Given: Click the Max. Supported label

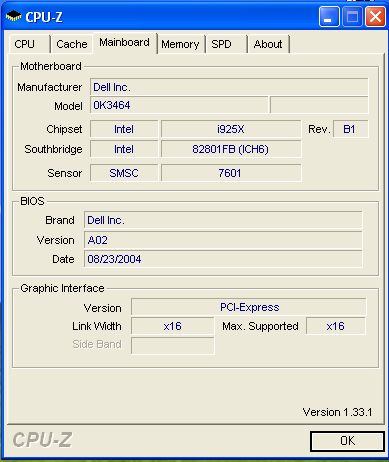Looking at the screenshot, I should [x=260, y=326].
